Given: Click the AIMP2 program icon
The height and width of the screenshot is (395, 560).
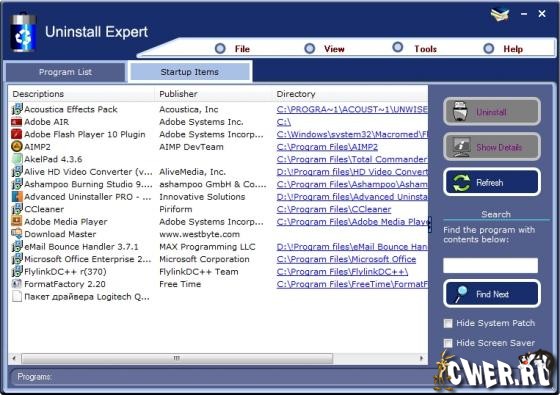Looking at the screenshot, I should coord(17,147).
